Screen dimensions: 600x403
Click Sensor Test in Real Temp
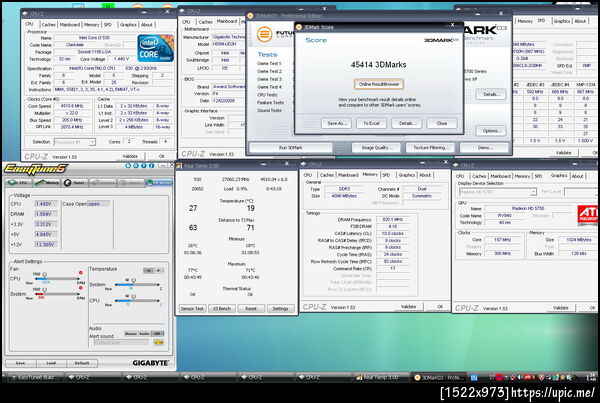click(192, 308)
